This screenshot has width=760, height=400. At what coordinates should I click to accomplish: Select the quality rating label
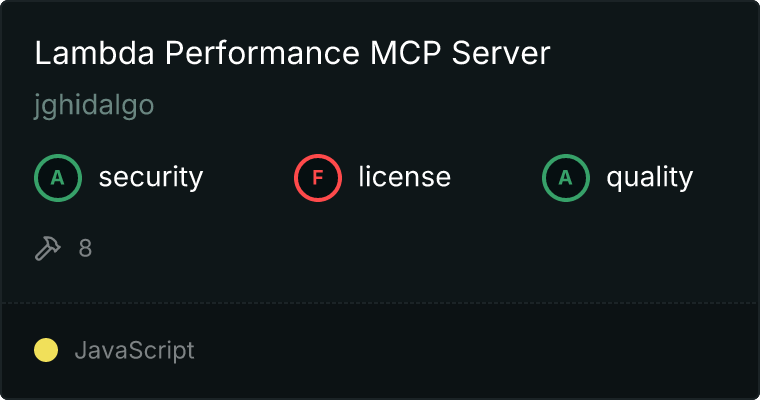pos(649,177)
